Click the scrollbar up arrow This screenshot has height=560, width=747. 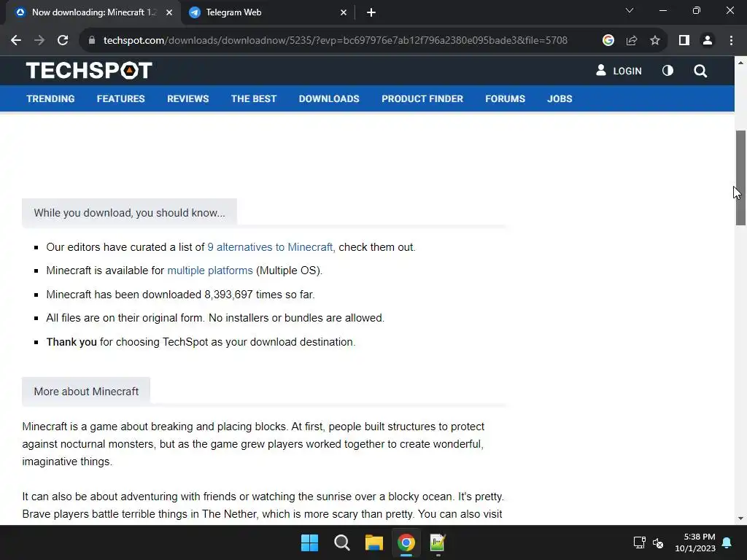[x=740, y=63]
